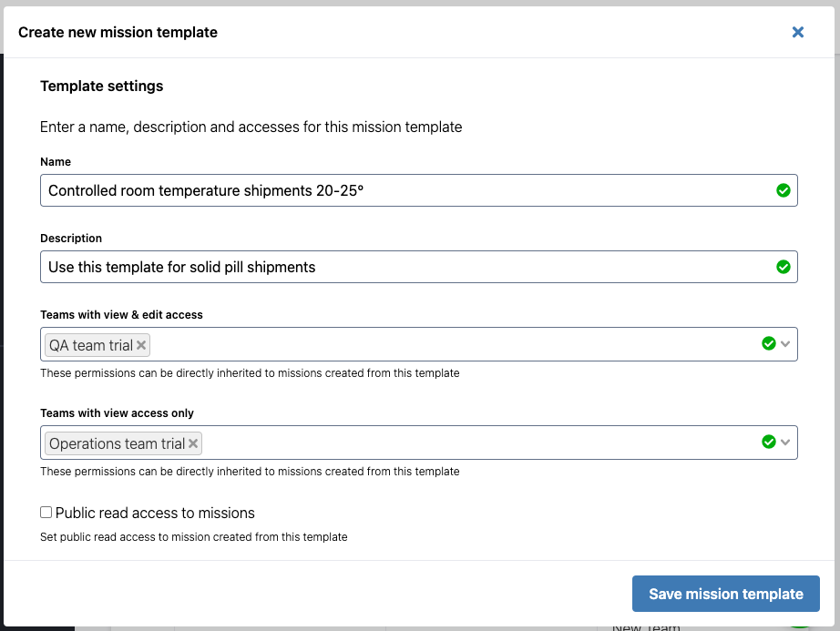The image size is (840, 631).
Task: Save the mission template
Action: click(x=725, y=594)
